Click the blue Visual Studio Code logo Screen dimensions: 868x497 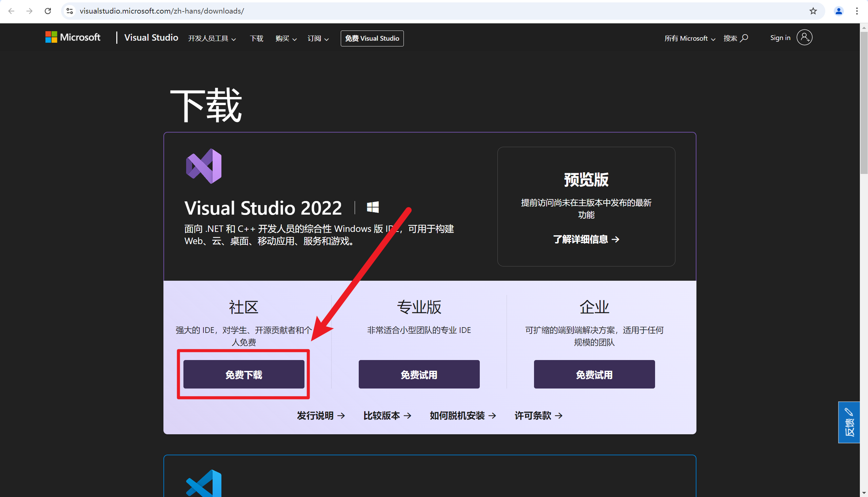tap(204, 483)
